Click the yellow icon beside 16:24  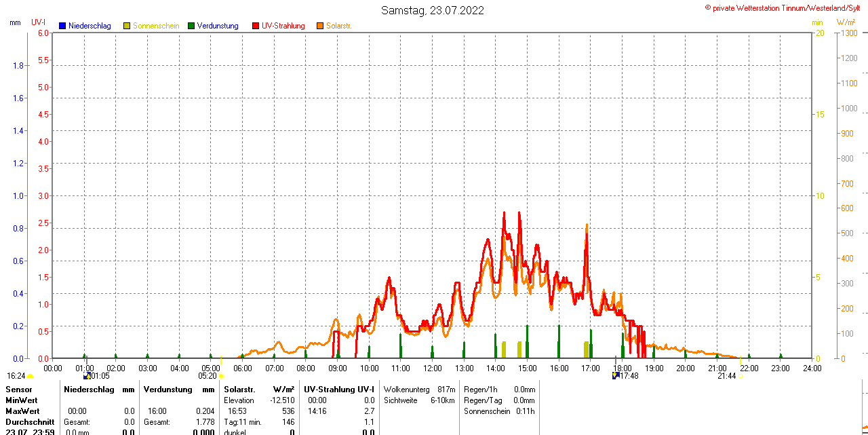31,375
